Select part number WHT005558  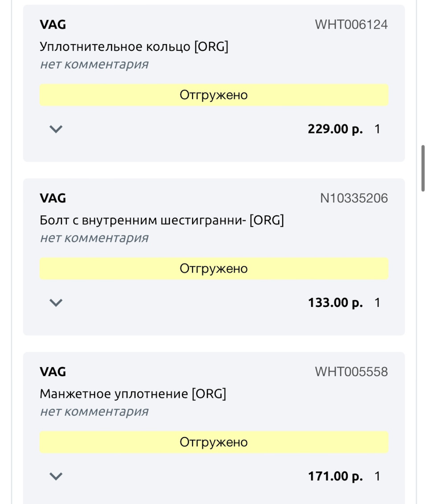[x=351, y=372]
